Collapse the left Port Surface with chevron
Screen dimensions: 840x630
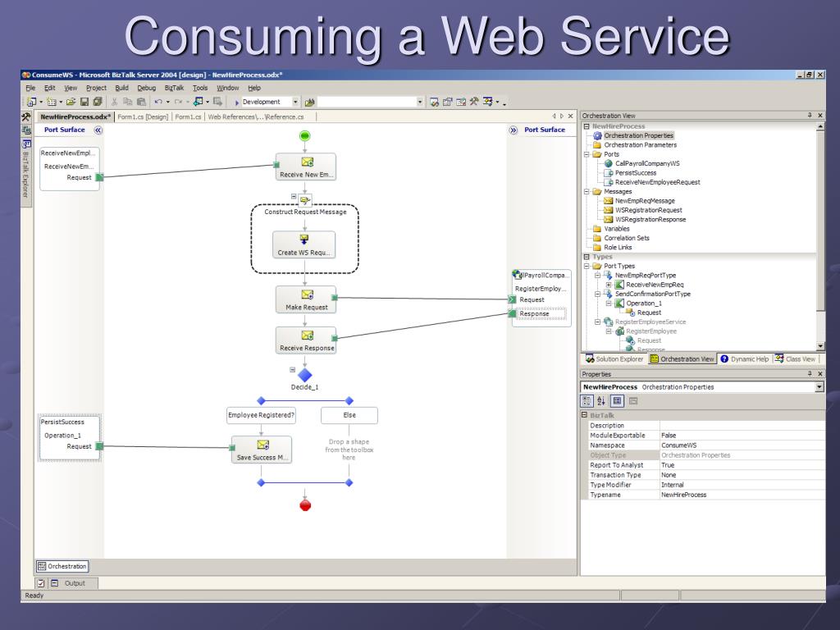(98, 130)
